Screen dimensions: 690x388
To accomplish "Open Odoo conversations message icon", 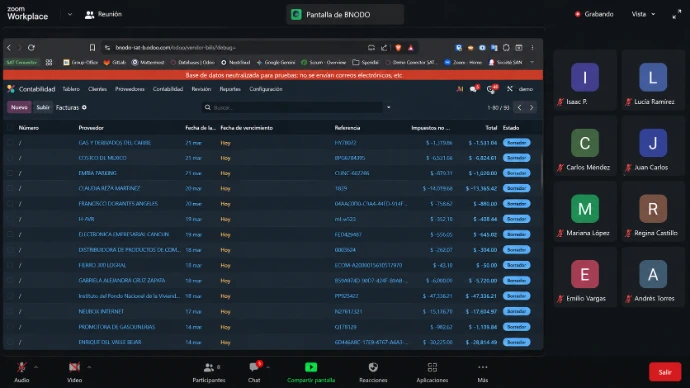I will click(473, 89).
